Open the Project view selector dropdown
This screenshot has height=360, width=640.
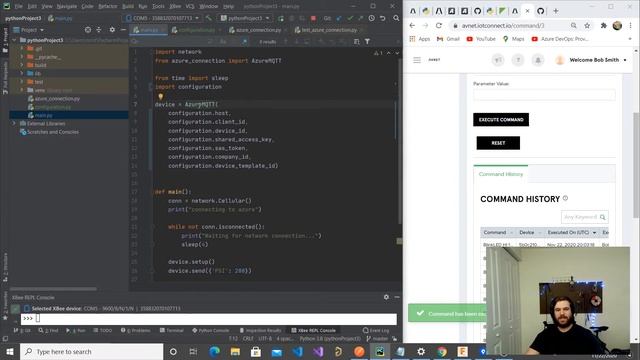pyautogui.click(x=29, y=30)
